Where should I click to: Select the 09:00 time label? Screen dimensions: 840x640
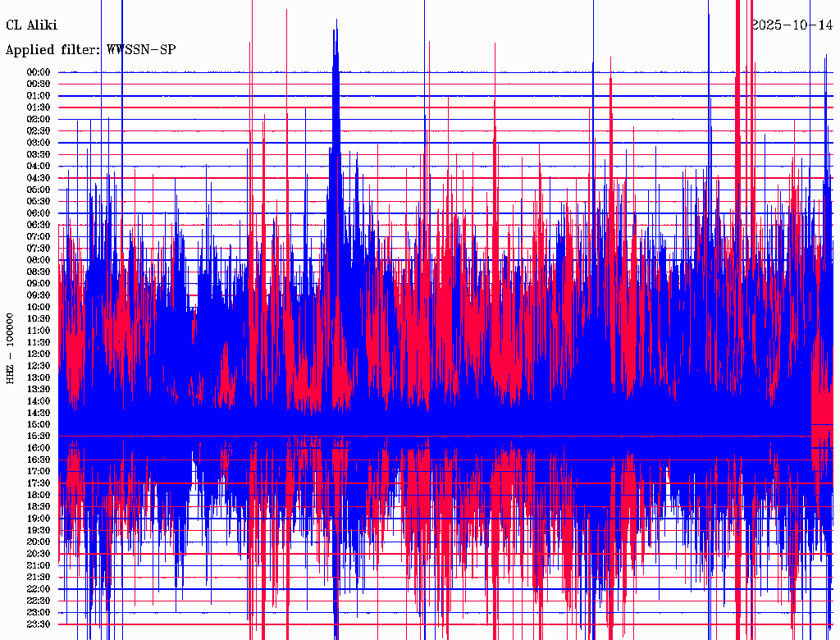click(39, 284)
